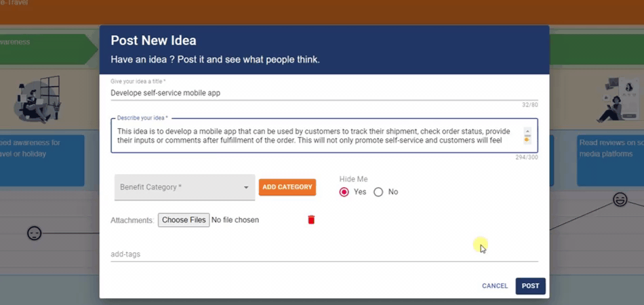Click the 'Read reviews' blue card
Image resolution: width=644 pixels, height=305 pixels.
point(610,161)
